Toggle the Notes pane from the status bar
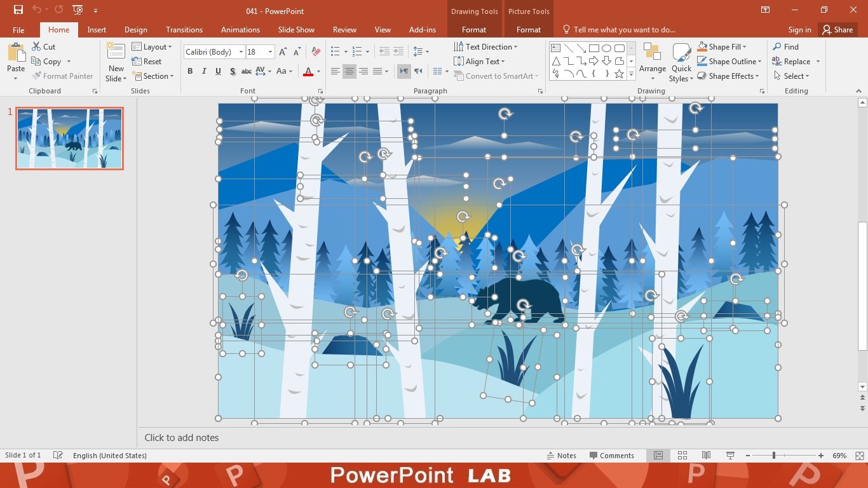Screen dimensions: 868x488 [562, 456]
